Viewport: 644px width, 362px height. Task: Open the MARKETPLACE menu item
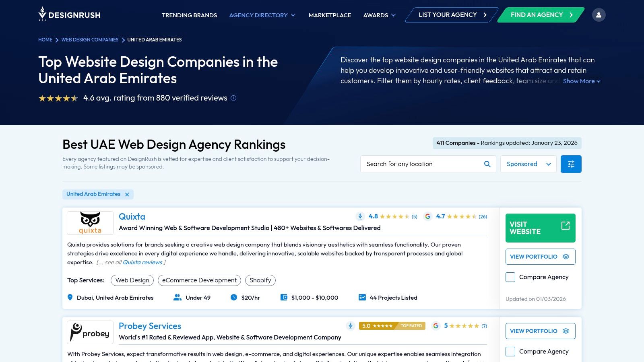330,15
